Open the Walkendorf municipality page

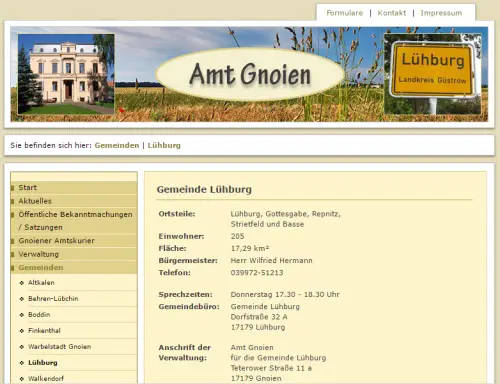pyautogui.click(x=46, y=379)
